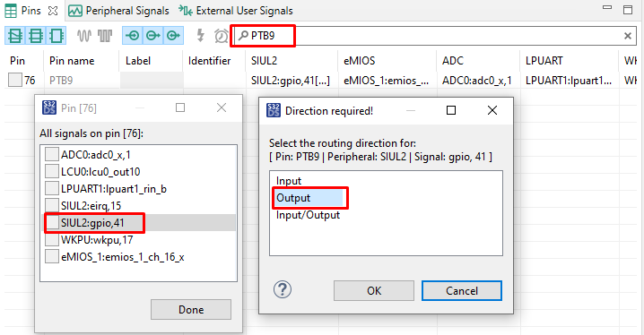644x335 pixels.
Task: Open the External User Signals tab
Action: click(x=236, y=11)
